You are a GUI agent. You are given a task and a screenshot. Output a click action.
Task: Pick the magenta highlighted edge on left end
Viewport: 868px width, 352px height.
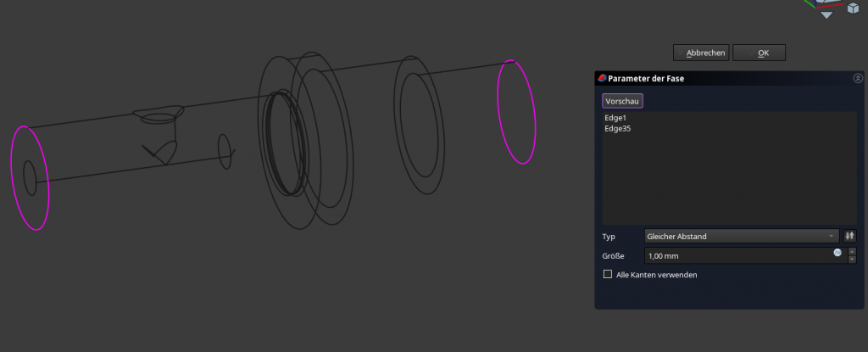click(47, 182)
